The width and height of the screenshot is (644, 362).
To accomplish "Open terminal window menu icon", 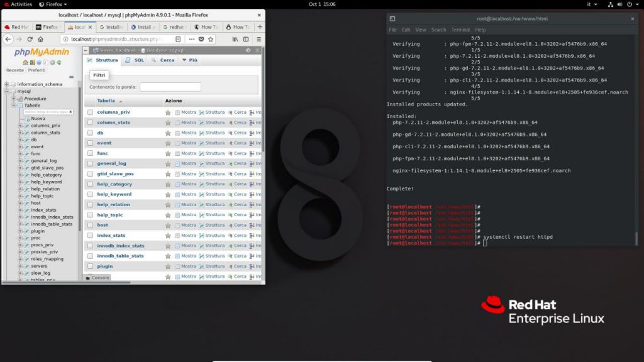I will (392, 18).
